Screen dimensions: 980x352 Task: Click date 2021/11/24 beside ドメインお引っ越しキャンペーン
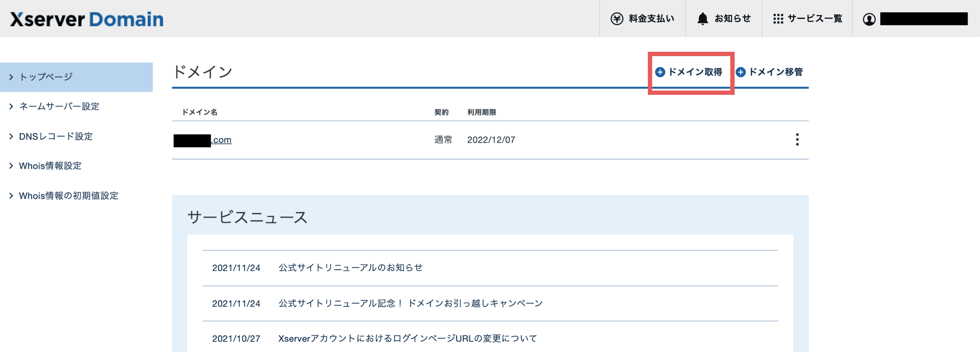coord(236,303)
